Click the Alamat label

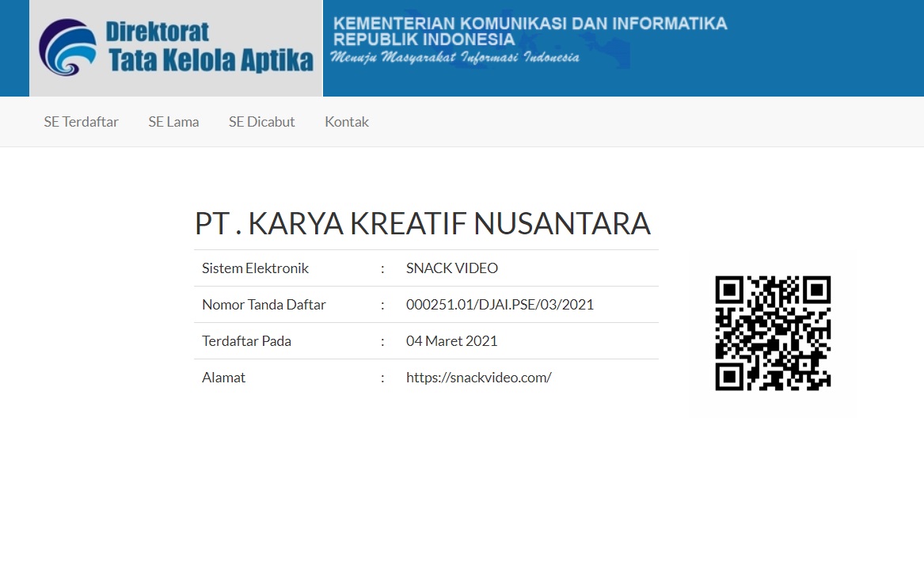223,378
